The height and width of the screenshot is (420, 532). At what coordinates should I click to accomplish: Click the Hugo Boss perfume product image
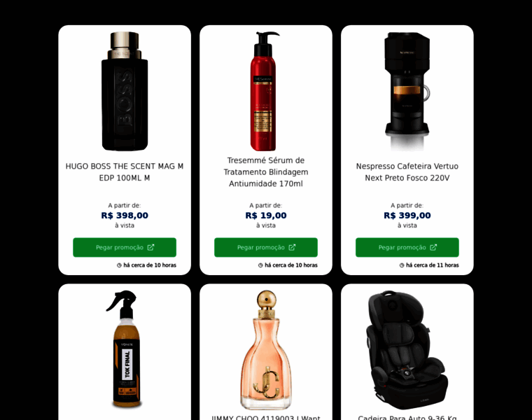(125, 91)
